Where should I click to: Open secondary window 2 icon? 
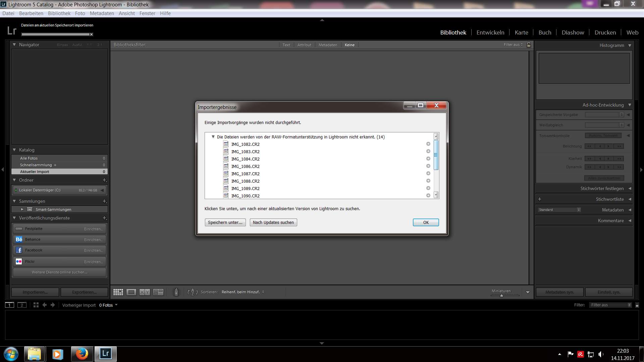pos(22,305)
